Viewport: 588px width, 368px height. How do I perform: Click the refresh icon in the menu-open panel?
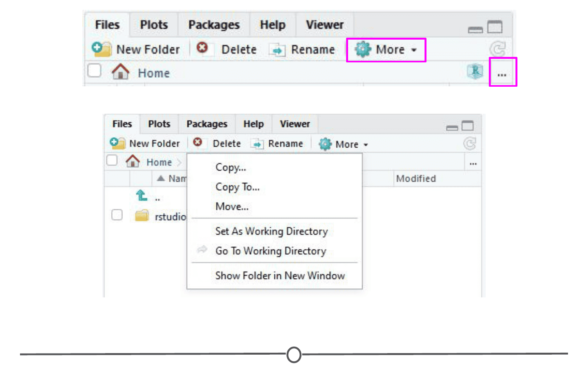point(470,143)
